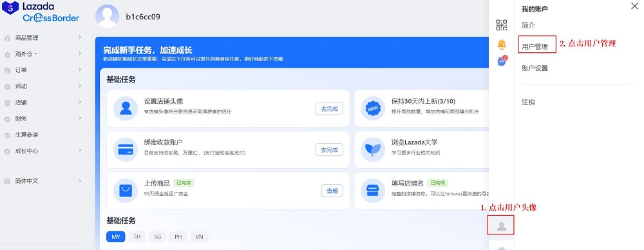
Task: Click the 商品管理 sidebar icon
Action: tap(7, 38)
